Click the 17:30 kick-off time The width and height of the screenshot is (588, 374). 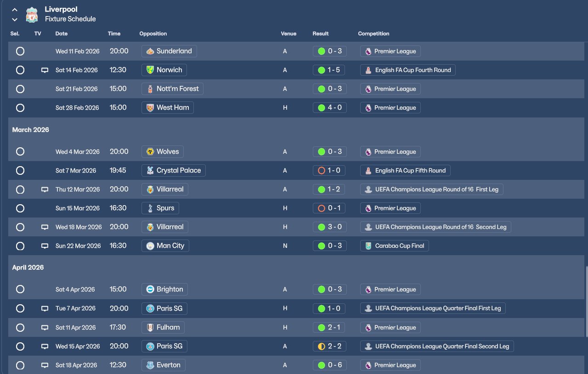[118, 328]
